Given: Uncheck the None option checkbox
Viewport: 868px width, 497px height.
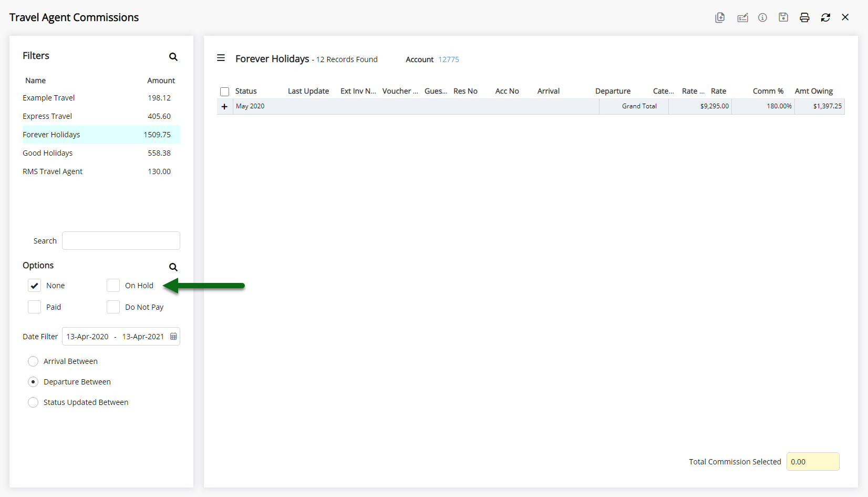Looking at the screenshot, I should coord(34,286).
